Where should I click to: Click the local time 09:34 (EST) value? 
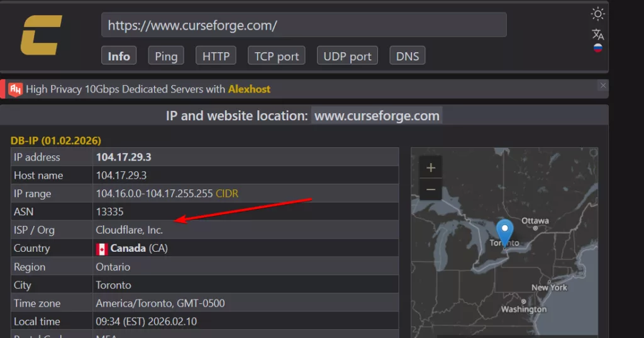(146, 321)
